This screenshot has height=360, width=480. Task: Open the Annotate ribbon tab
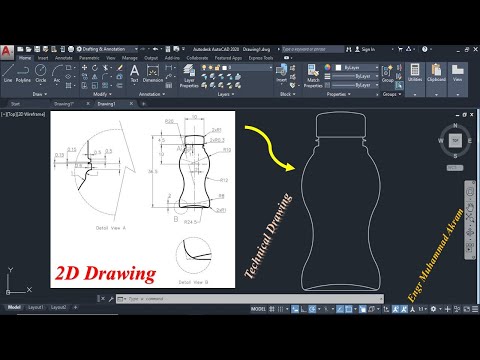pyautogui.click(x=63, y=58)
